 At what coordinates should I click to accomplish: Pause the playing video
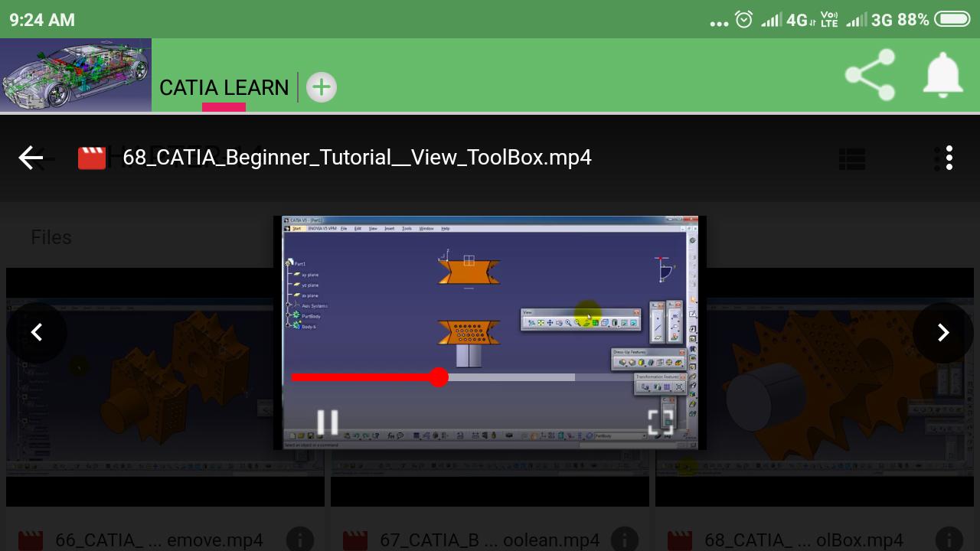point(328,422)
